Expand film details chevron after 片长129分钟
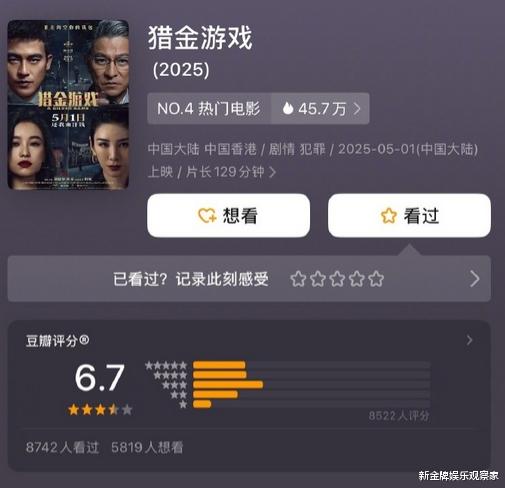 272,172
